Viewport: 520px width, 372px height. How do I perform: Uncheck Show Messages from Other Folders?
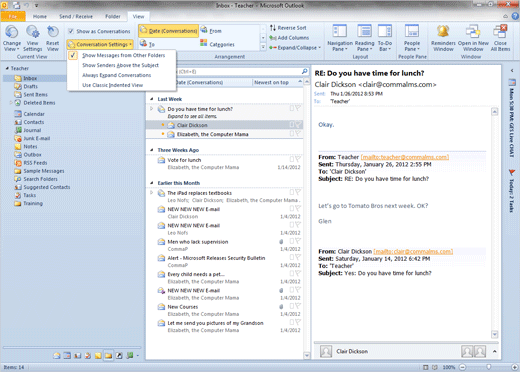point(121,55)
